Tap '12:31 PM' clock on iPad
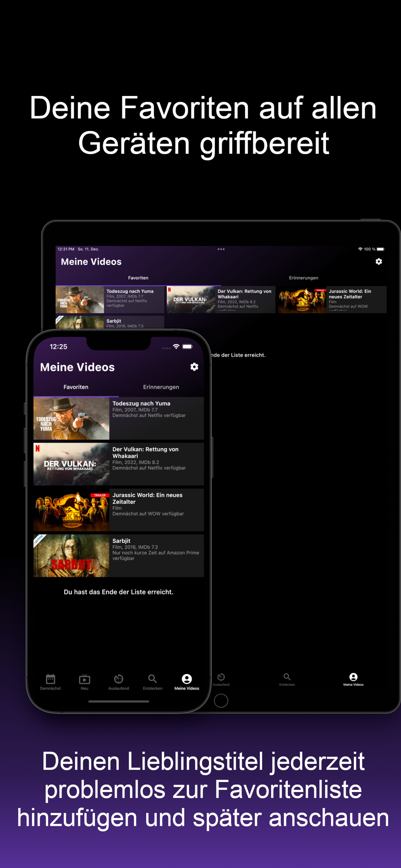The height and width of the screenshot is (868, 401). tap(66, 249)
